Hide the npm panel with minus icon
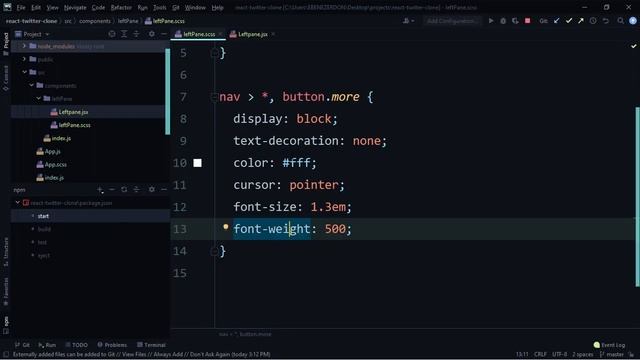The height and width of the screenshot is (360, 640). pos(164,189)
